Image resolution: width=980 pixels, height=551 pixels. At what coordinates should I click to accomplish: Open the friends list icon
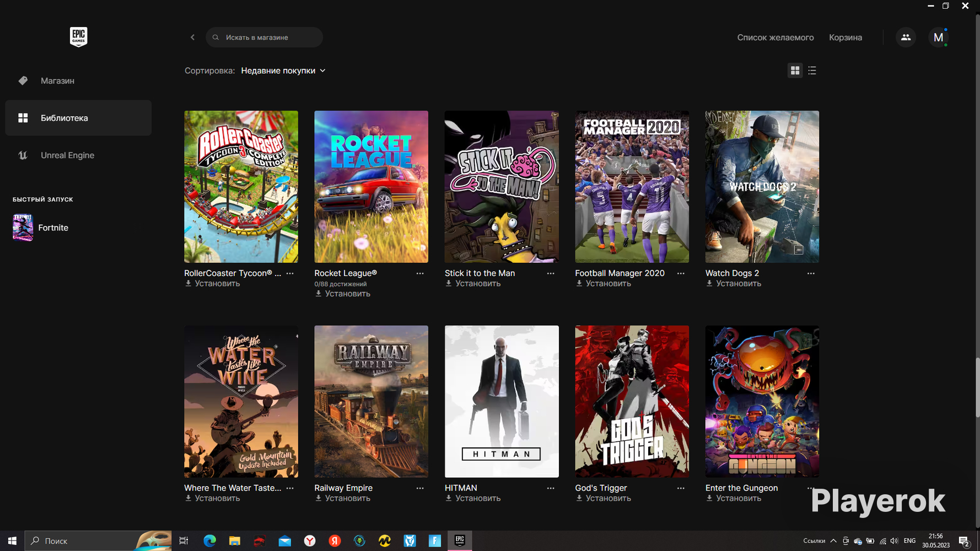point(906,37)
